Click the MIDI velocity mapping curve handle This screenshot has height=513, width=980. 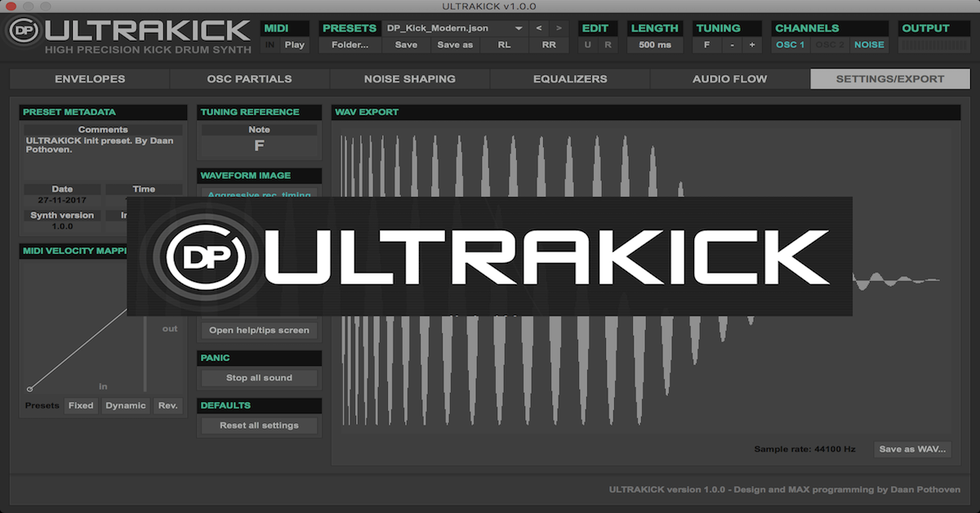click(x=29, y=387)
